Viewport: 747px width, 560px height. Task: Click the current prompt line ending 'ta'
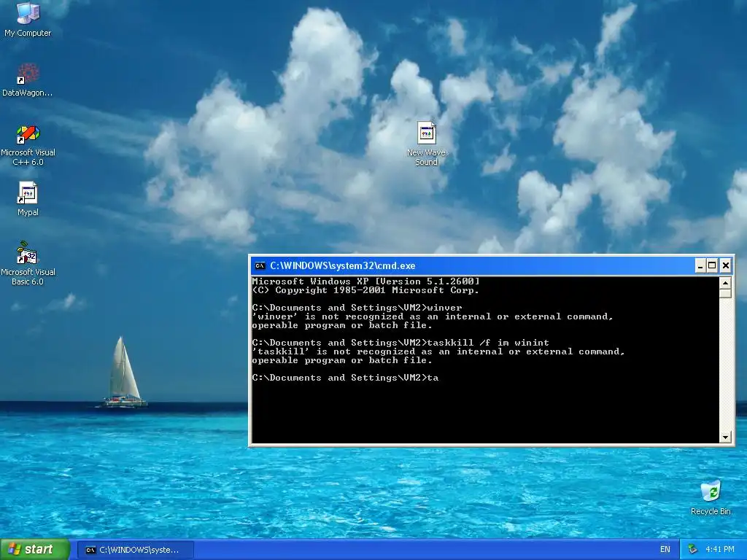pyautogui.click(x=345, y=378)
